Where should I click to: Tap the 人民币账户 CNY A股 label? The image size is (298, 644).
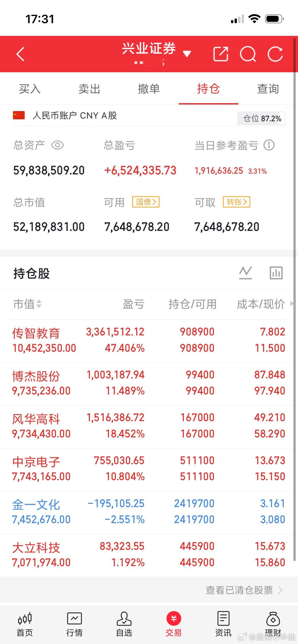pos(75,115)
